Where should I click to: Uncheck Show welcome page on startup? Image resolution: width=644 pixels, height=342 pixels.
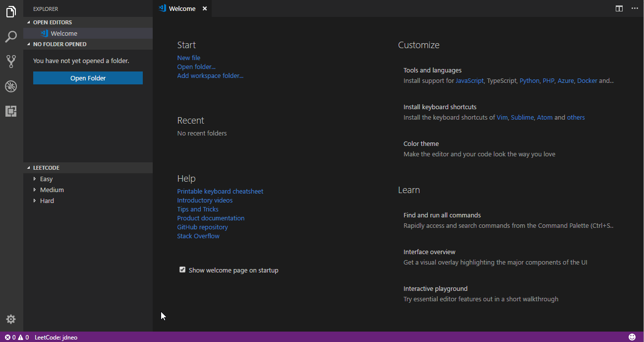pos(182,270)
